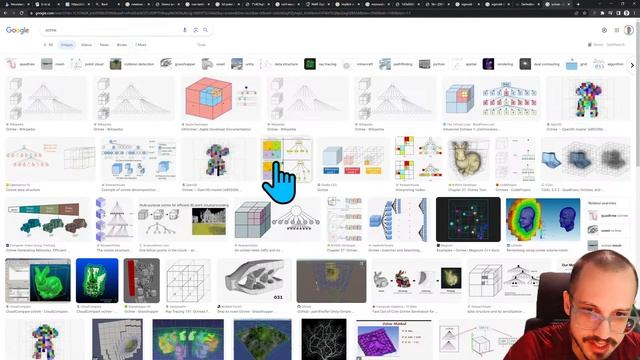Click the voice search microphone icon
Viewport: 640px width, 360px height.
[x=185, y=30]
